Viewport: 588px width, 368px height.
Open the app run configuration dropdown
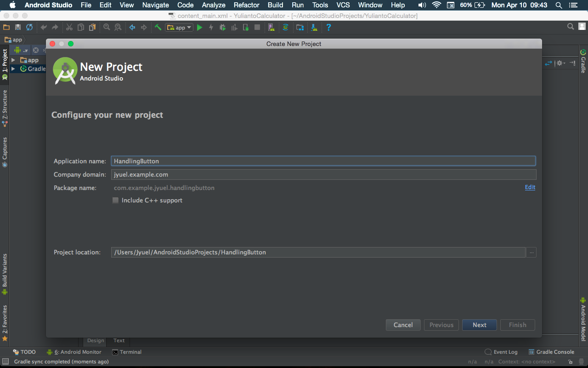pyautogui.click(x=179, y=27)
